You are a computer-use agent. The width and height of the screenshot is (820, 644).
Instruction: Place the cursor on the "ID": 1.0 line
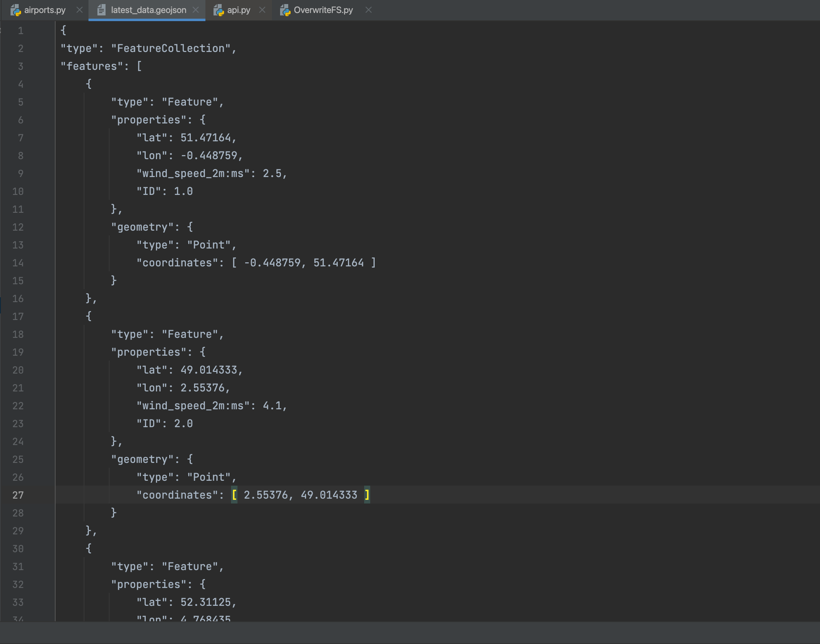click(x=164, y=191)
